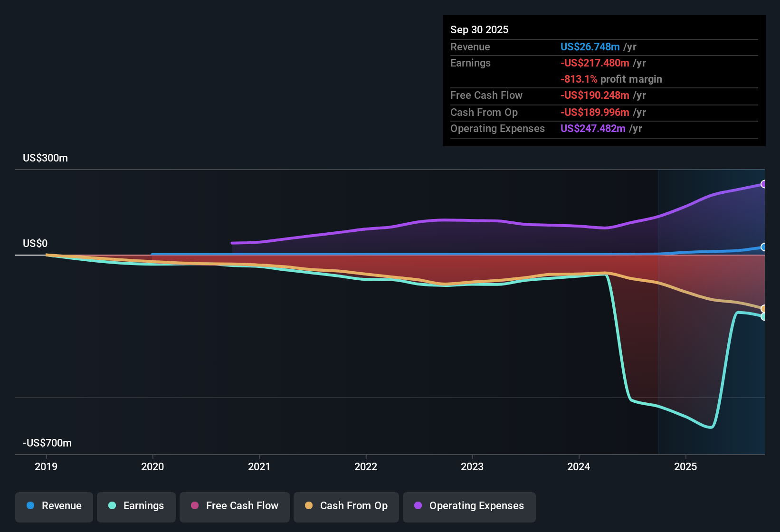Click the orange endpoint marker on Cash From Op

pos(763,309)
